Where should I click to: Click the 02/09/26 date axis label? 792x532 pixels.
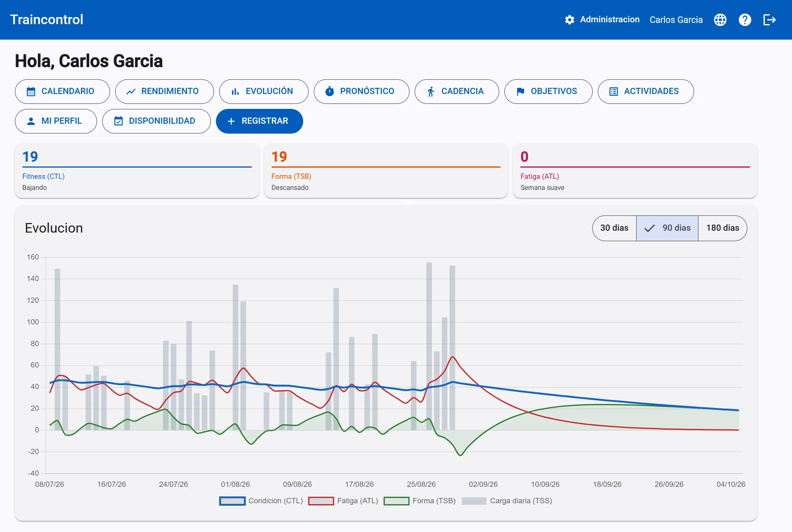[x=483, y=484]
